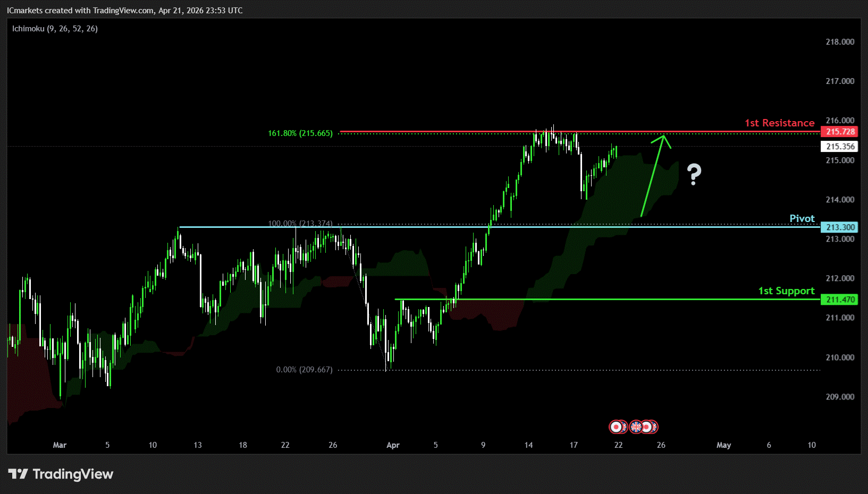This screenshot has width=868, height=494.
Task: Click the Apr label on time axis
Action: 393,445
